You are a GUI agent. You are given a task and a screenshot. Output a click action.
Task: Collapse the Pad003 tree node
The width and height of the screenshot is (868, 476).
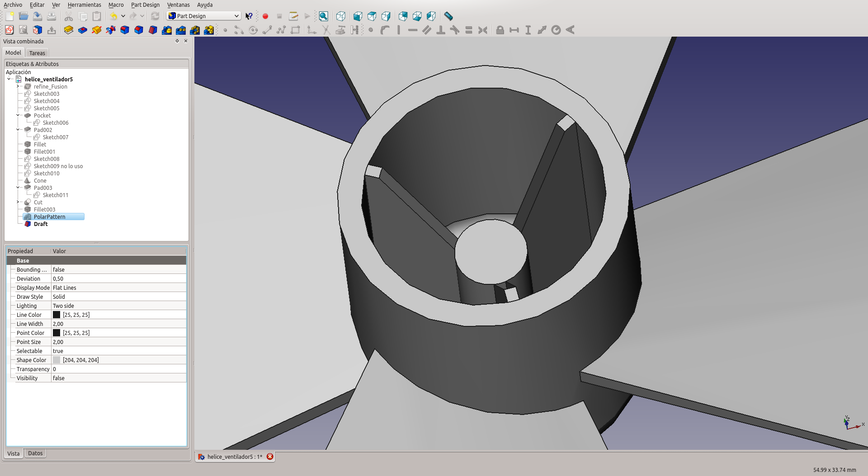pyautogui.click(x=18, y=188)
